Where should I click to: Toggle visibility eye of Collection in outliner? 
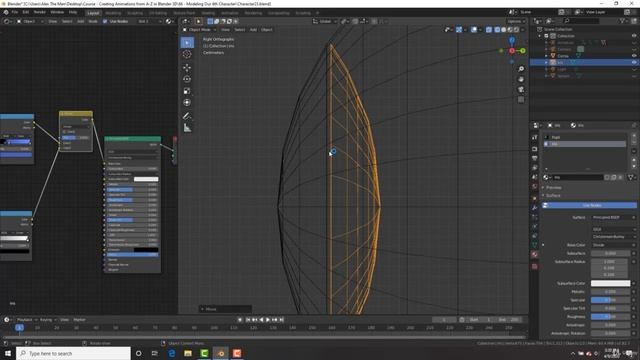point(634,36)
